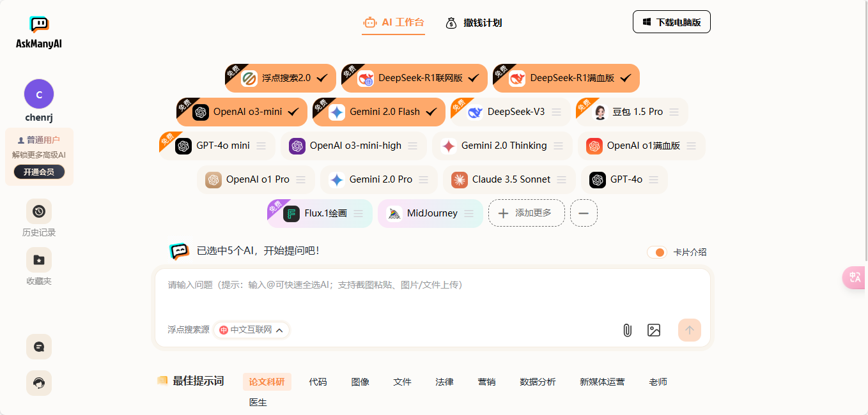This screenshot has width=868, height=415.
Task: Click into the question input field
Action: click(433, 294)
